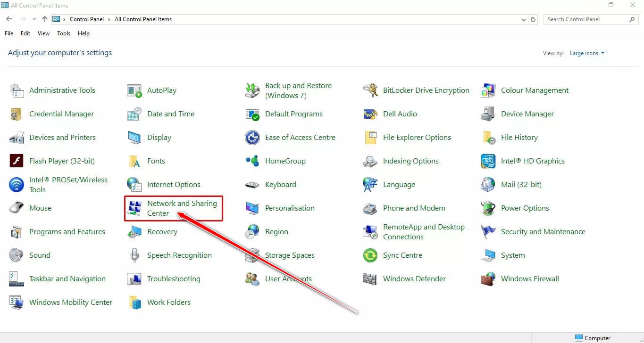Open the Taskbar and Navigation link

[x=67, y=279]
